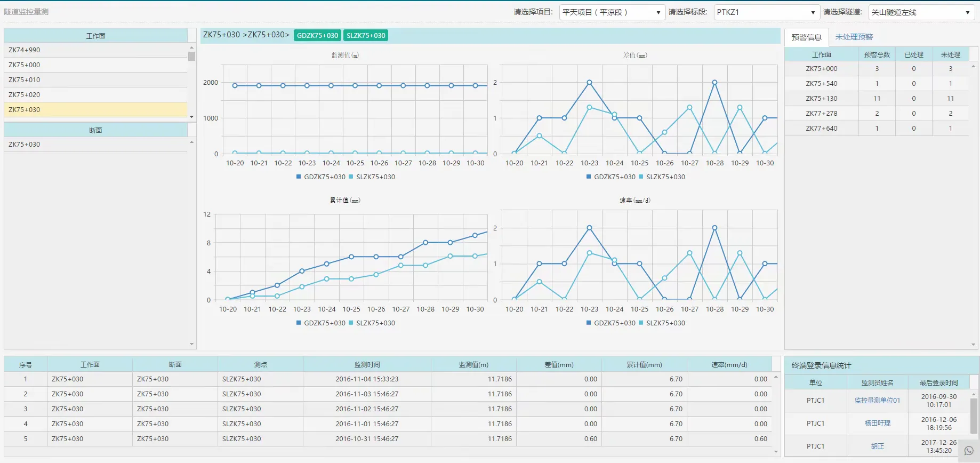Click the 监测员姓名 column header
980x463 pixels.
pyautogui.click(x=877, y=382)
